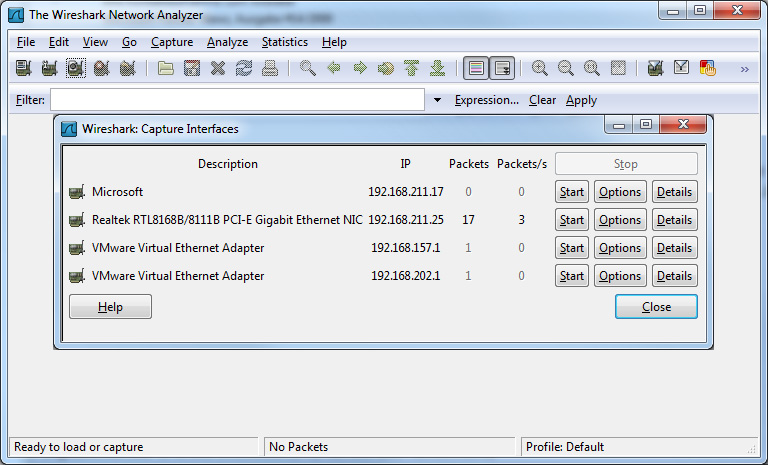This screenshot has width=768, height=465.
Task: Click the start new live capture icon
Action: (75, 68)
